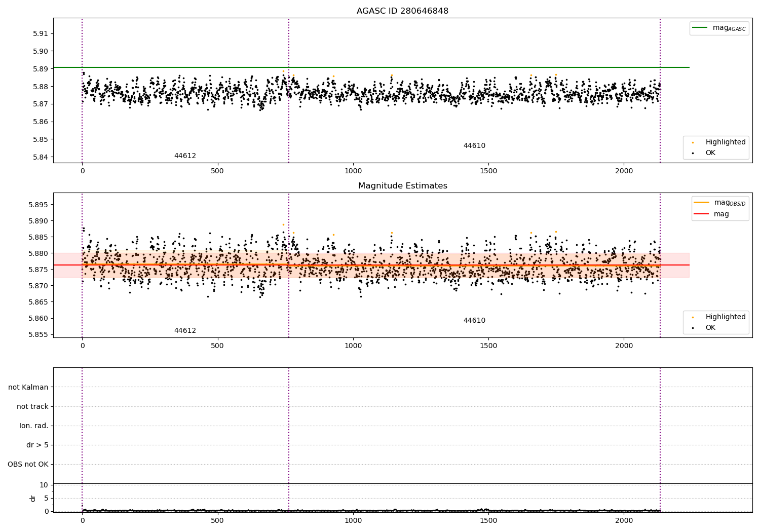The height and width of the screenshot is (532, 760).
Task: Click the "5.855" y-axis tick label
Action: click(37, 334)
